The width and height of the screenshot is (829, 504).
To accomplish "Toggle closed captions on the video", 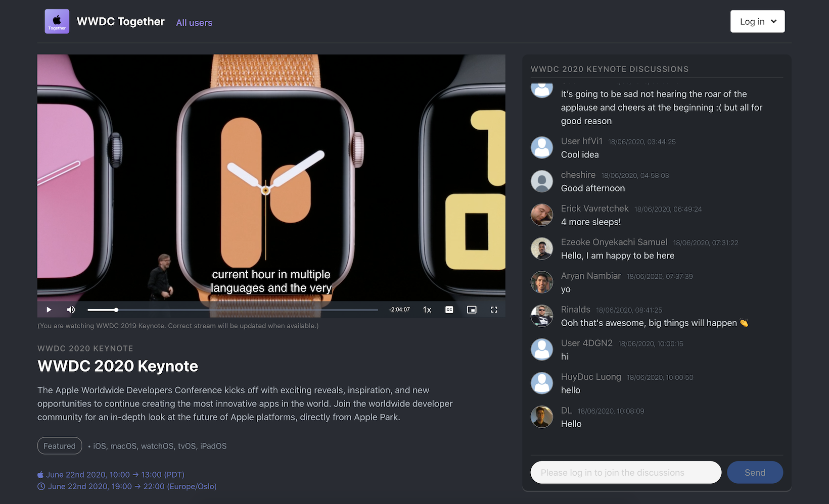I will click(x=449, y=310).
